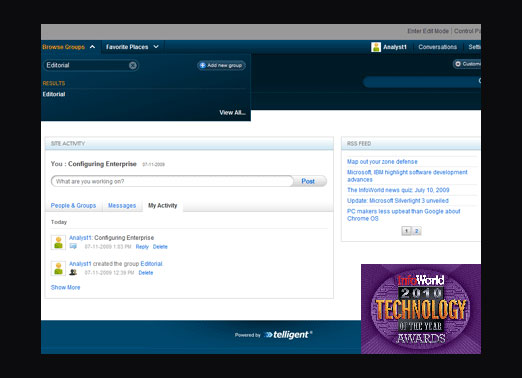Click into the 'What are you working on?' field
This screenshot has width=522, height=378.
172,181
